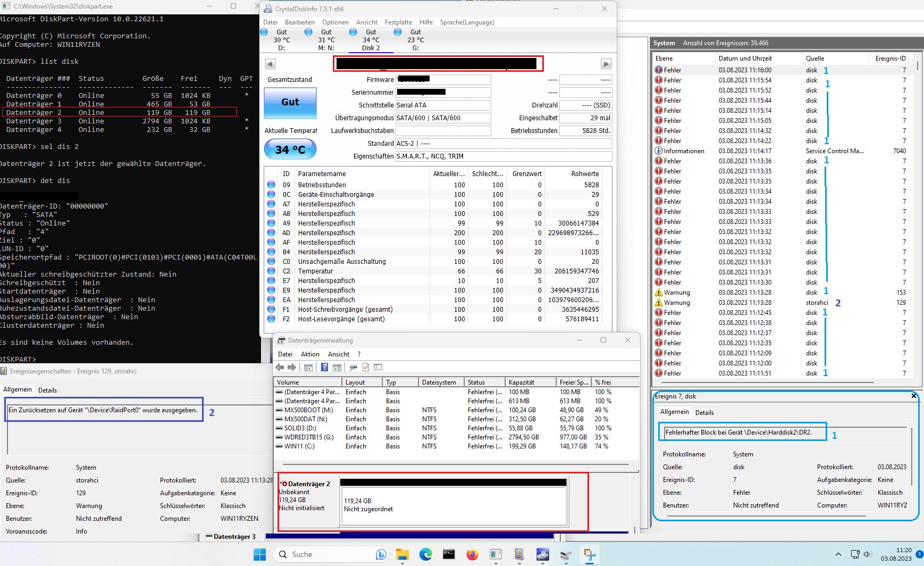Screen dimensions: 924x566
Task: Click the 34 °C temperature button
Action: coord(290,149)
